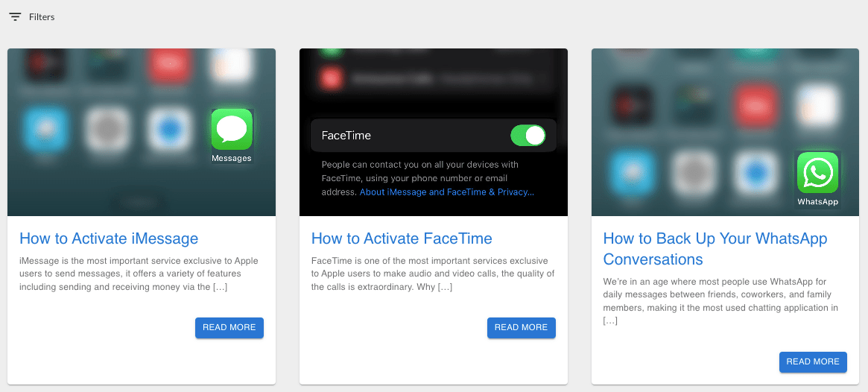Viewport: 868px width, 392px height.
Task: Click Read More on the FaceTime card
Action: [522, 327]
